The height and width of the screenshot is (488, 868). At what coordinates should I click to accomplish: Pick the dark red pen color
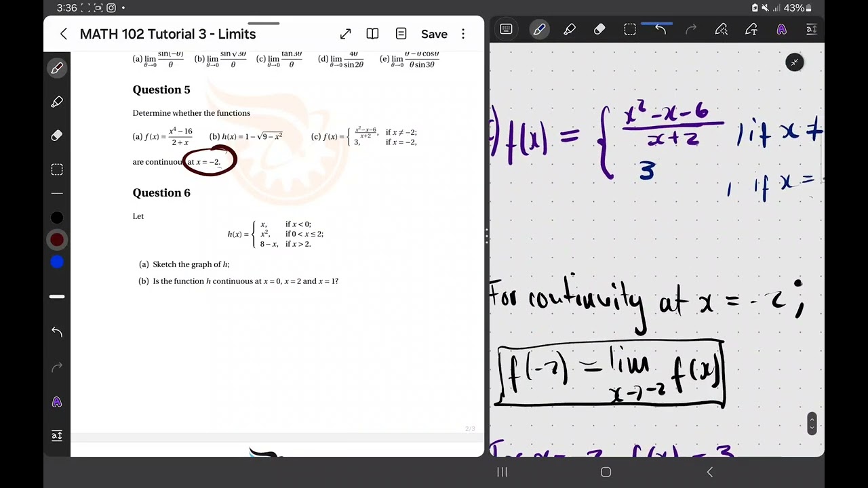57,240
